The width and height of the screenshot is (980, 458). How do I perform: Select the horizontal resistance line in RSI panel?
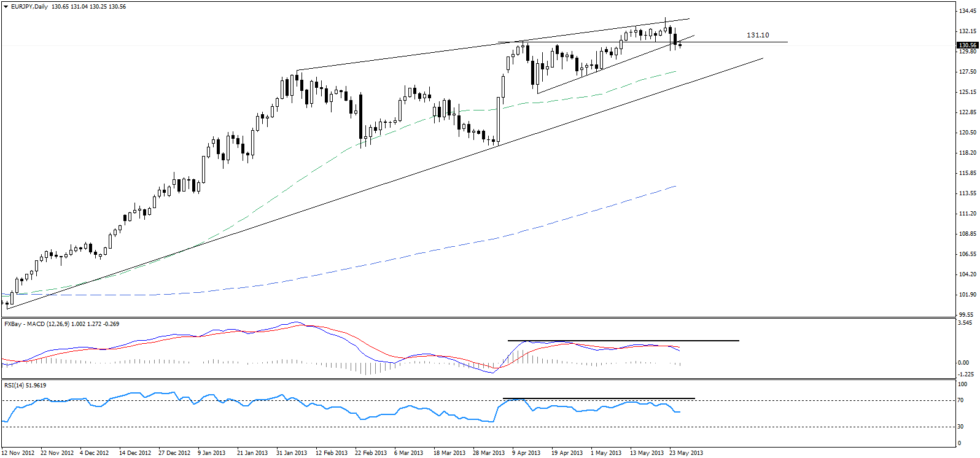click(599, 398)
